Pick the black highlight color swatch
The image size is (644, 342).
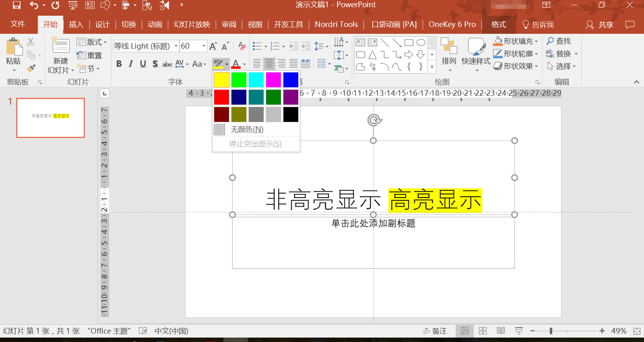[291, 114]
